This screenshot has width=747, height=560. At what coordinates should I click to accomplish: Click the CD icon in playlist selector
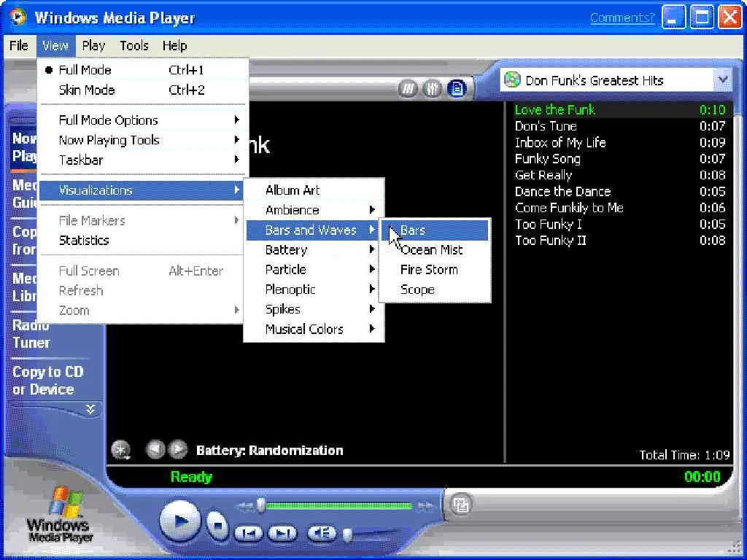(x=512, y=79)
